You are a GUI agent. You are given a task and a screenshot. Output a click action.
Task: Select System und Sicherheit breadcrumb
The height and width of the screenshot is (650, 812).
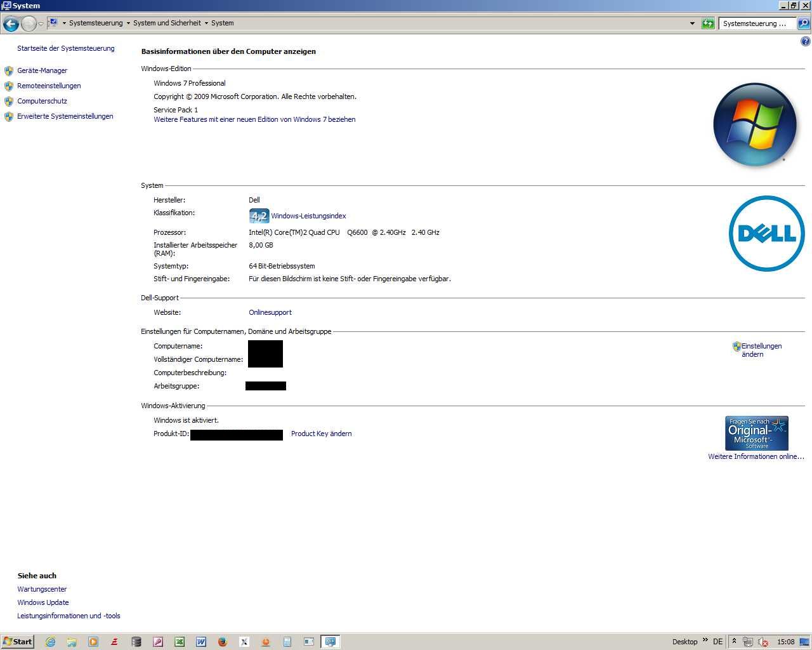[x=167, y=23]
